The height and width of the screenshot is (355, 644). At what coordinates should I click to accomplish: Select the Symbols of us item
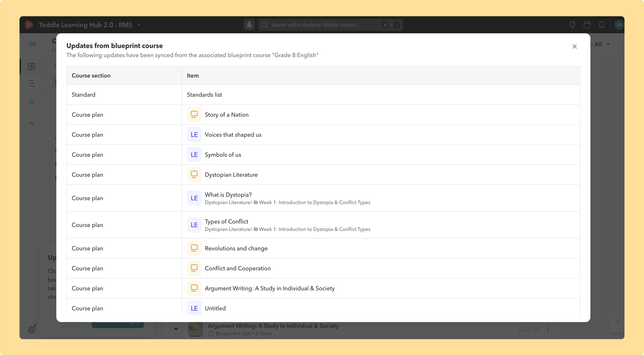[x=223, y=155]
